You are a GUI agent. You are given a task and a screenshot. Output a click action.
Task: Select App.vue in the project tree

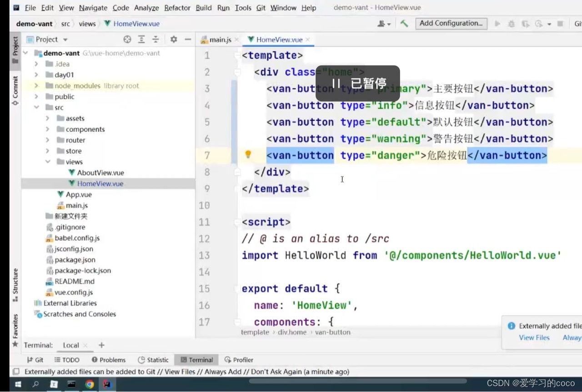pos(78,194)
